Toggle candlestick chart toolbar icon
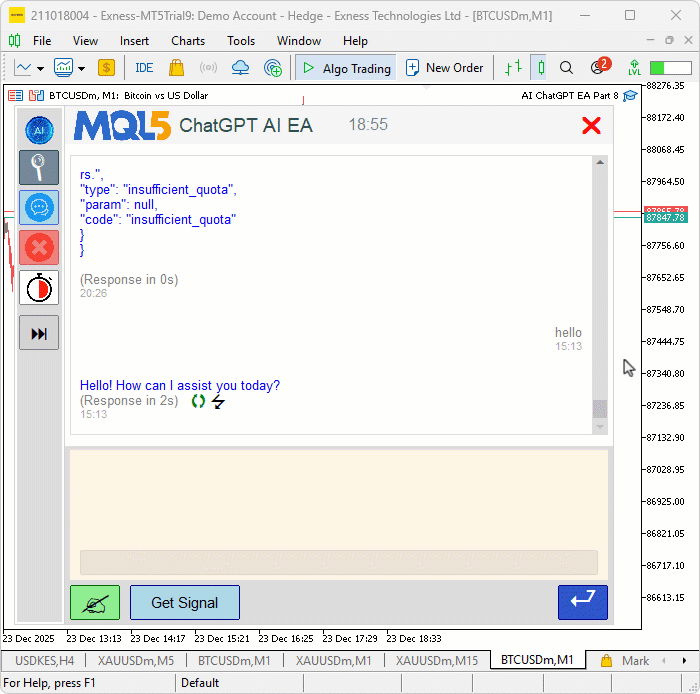Viewport: 700px width, 694px height. pos(541,68)
